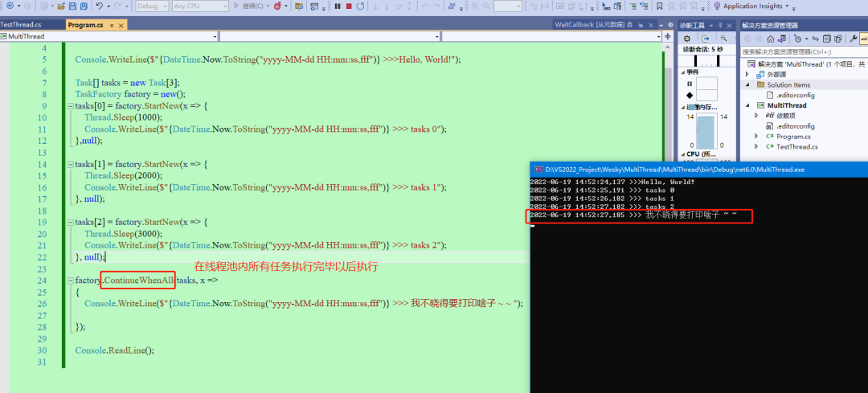
Task: Close the Diagnostic Tools panel
Action: [730, 26]
